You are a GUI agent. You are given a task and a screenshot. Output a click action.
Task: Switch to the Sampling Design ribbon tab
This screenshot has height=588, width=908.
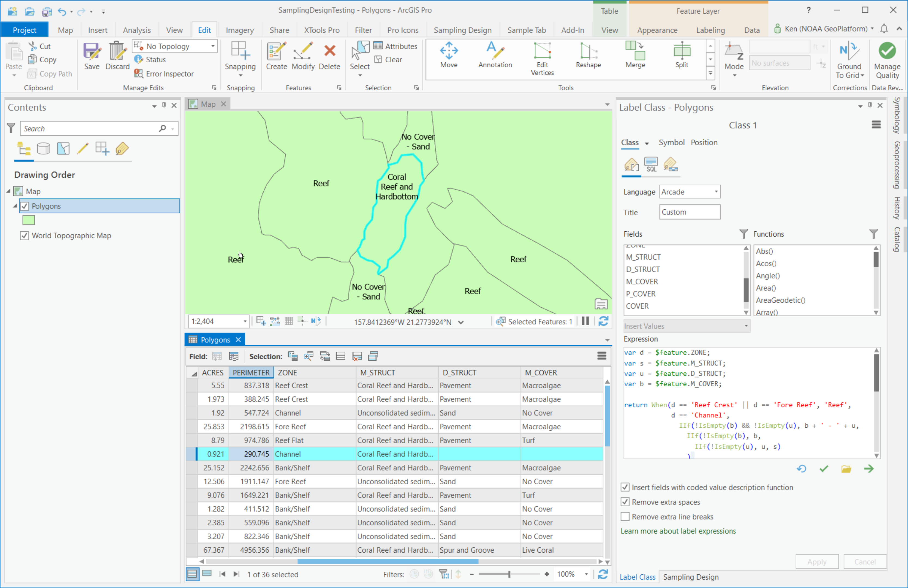(462, 30)
